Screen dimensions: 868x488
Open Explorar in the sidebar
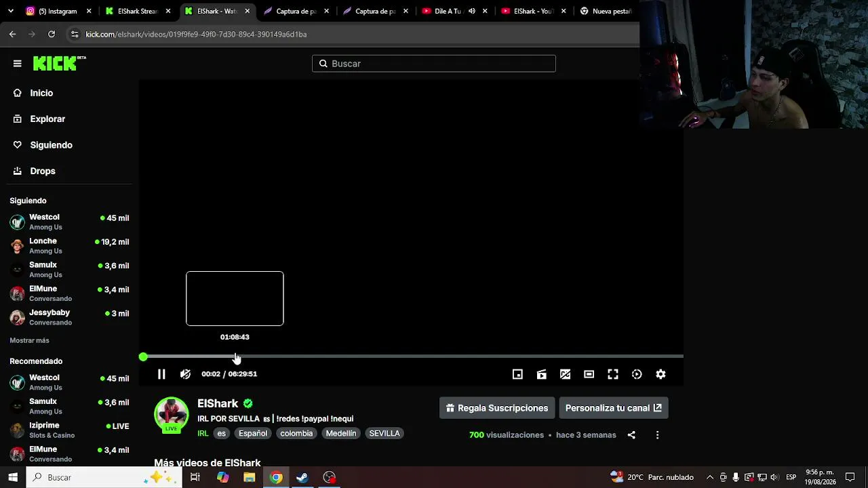(x=47, y=119)
